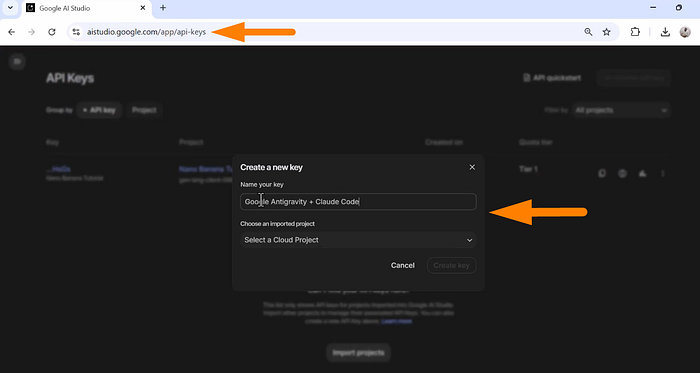The image size is (700, 373).
Task: View site information icon in address bar
Action: tap(76, 32)
